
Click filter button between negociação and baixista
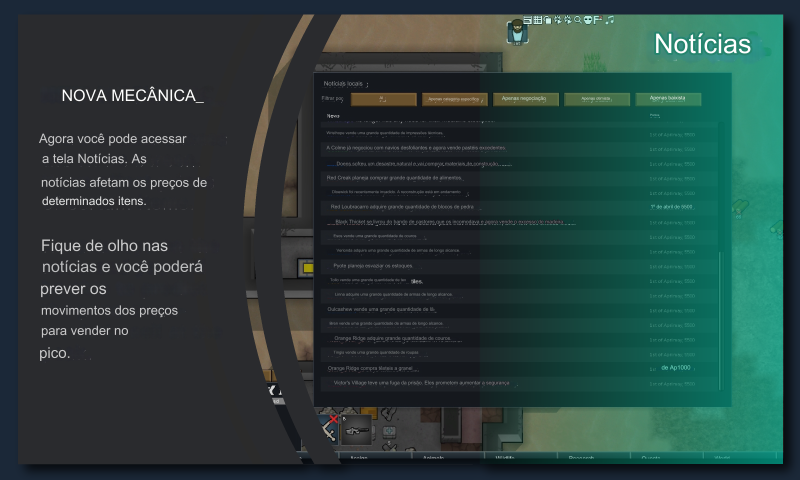coord(597,99)
